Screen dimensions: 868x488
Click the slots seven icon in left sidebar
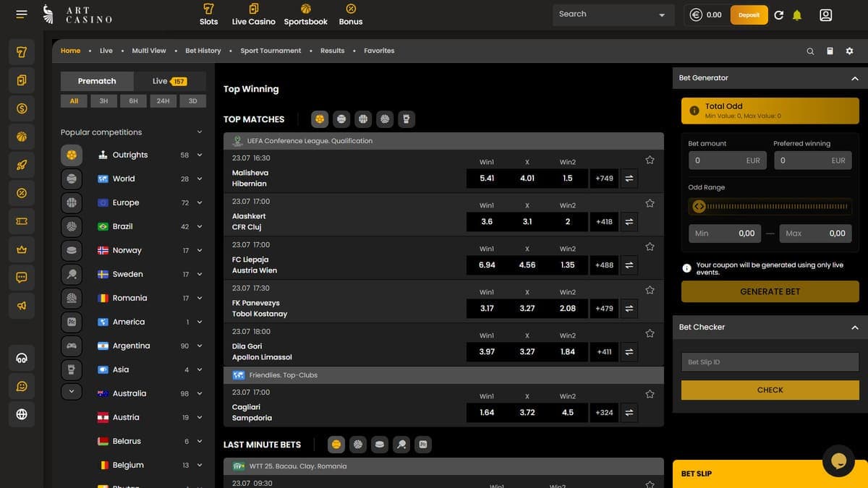click(x=22, y=52)
